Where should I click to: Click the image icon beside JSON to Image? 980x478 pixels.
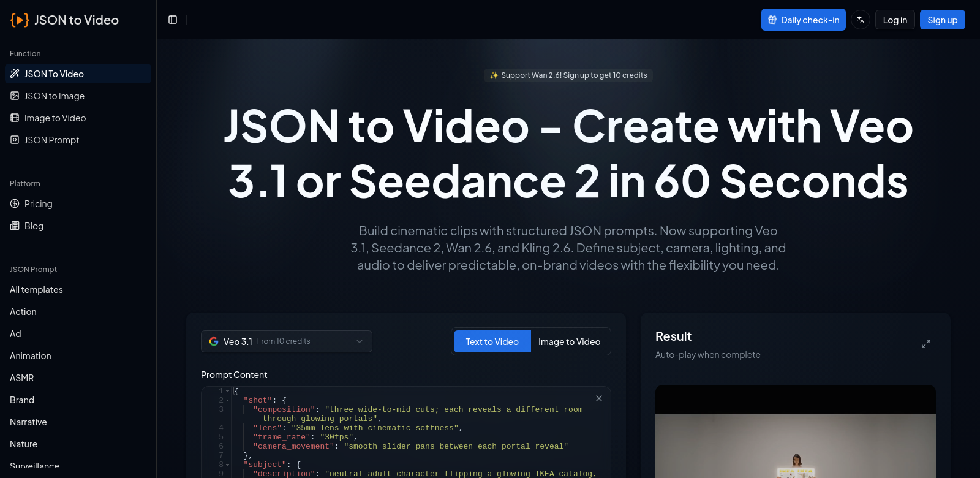coord(15,96)
